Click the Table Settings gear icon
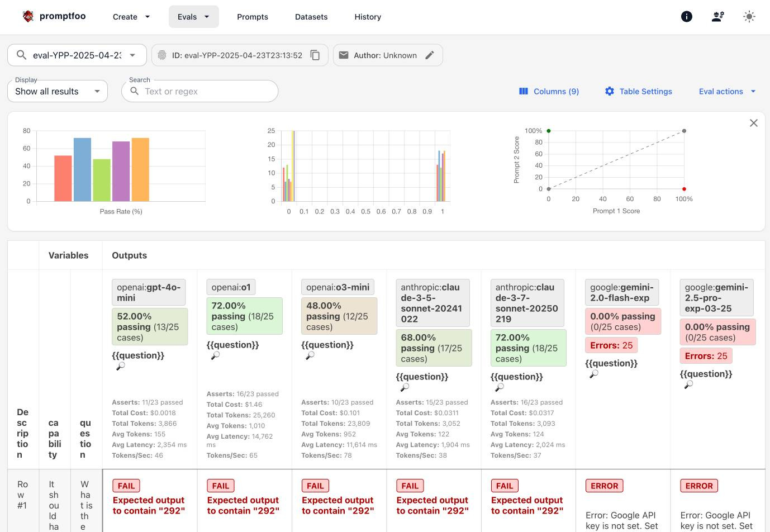770x532 pixels. tap(610, 91)
